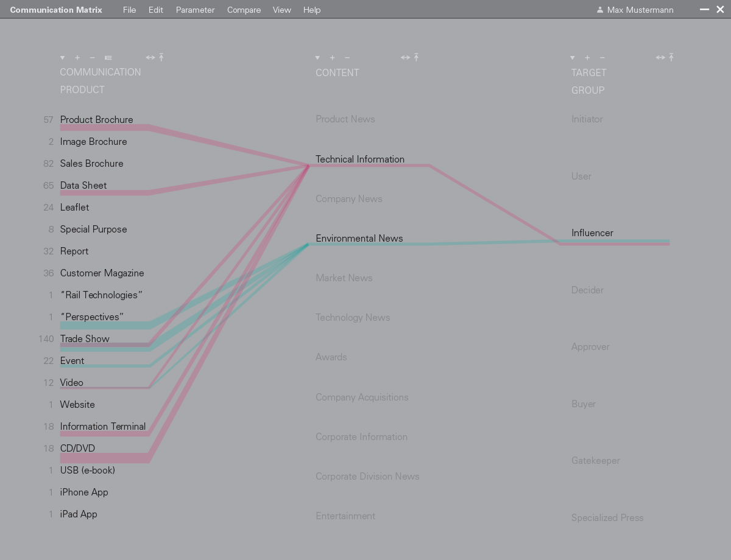The height and width of the screenshot is (560, 731).
Task: Click plus icon above the Content header
Action: click(332, 58)
